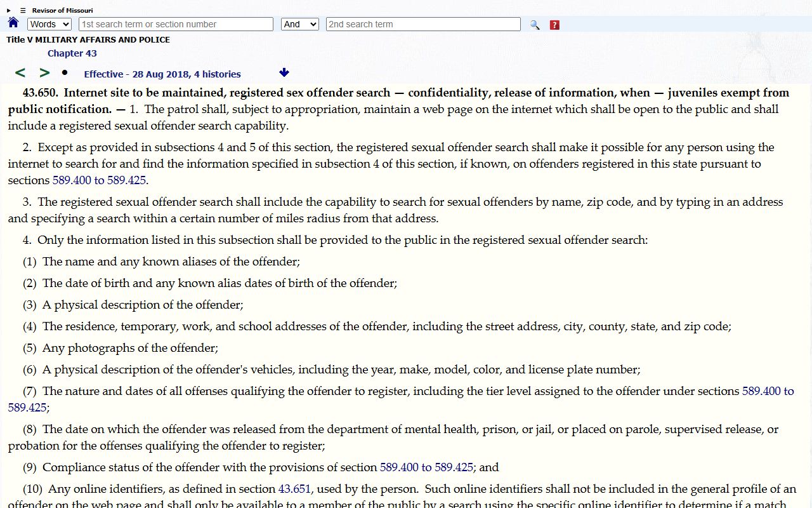Screen dimensions: 812x508
Task: Go to next section with right arrow
Action: (x=44, y=73)
